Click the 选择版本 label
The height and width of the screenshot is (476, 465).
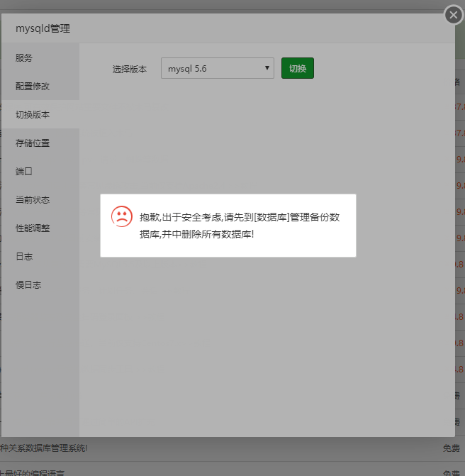pyautogui.click(x=130, y=69)
